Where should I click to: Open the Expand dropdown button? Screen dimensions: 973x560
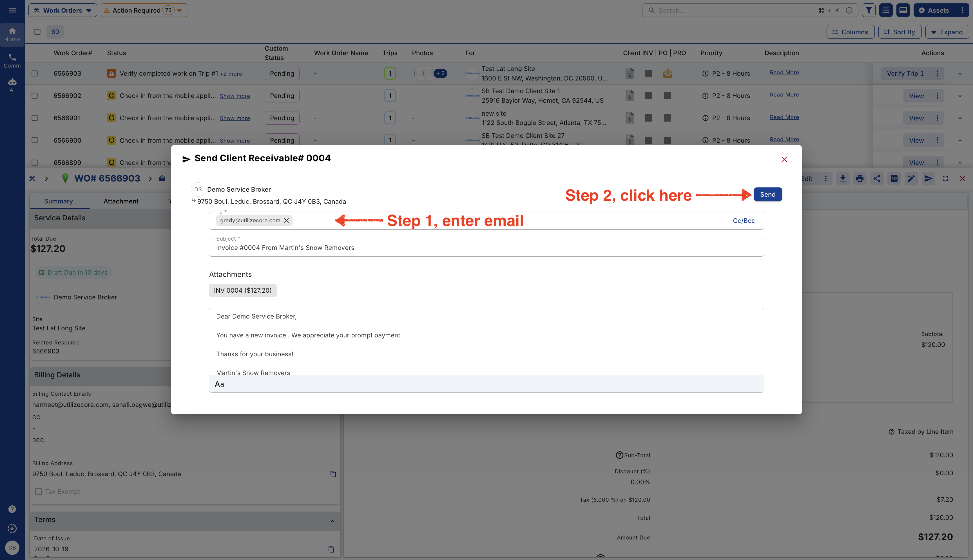[x=947, y=32]
